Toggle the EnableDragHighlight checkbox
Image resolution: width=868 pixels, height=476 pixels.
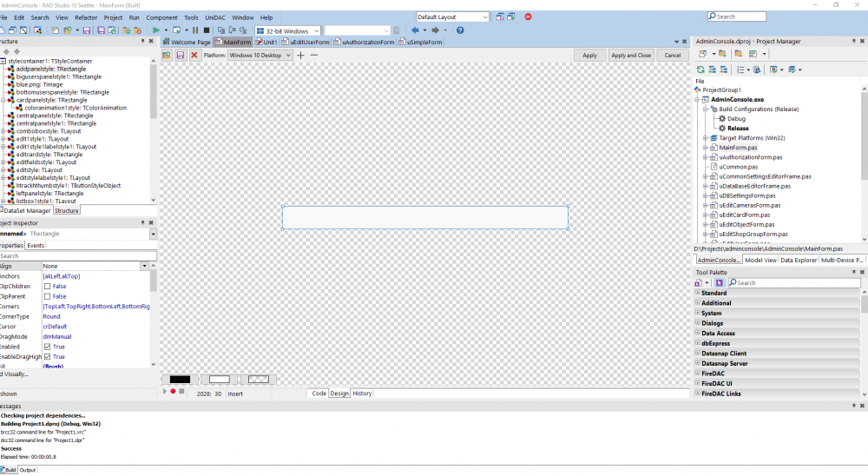tap(47, 357)
